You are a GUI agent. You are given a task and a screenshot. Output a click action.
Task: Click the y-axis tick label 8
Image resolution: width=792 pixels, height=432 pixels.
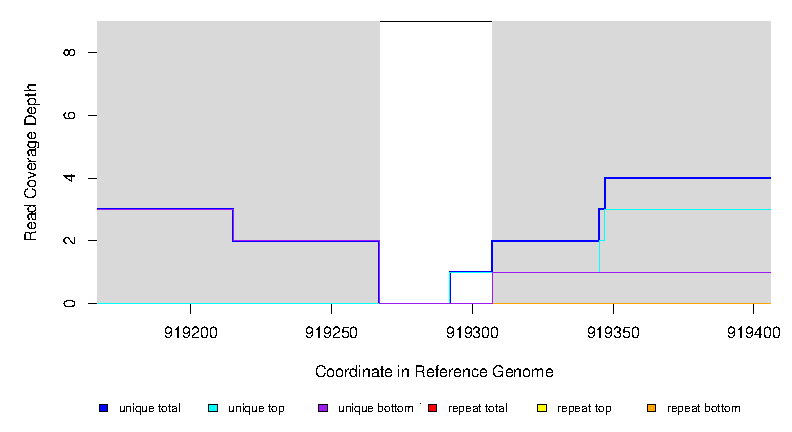click(x=68, y=52)
